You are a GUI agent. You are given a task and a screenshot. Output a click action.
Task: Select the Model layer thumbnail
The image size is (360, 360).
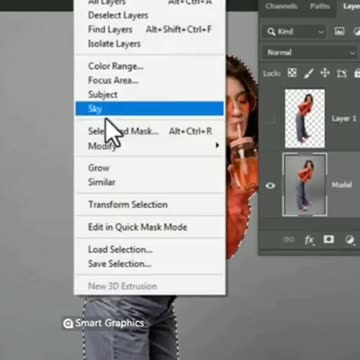coord(305,184)
